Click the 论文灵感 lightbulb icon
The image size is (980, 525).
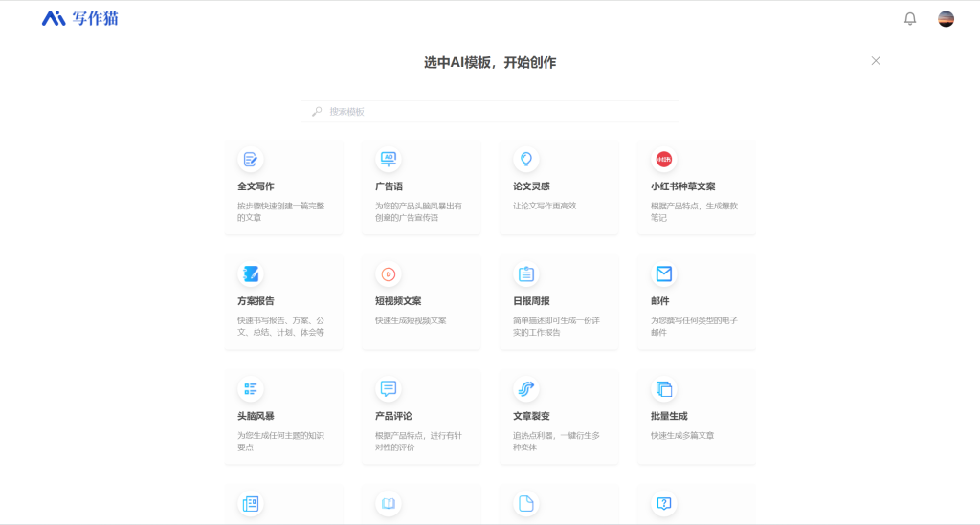click(526, 159)
